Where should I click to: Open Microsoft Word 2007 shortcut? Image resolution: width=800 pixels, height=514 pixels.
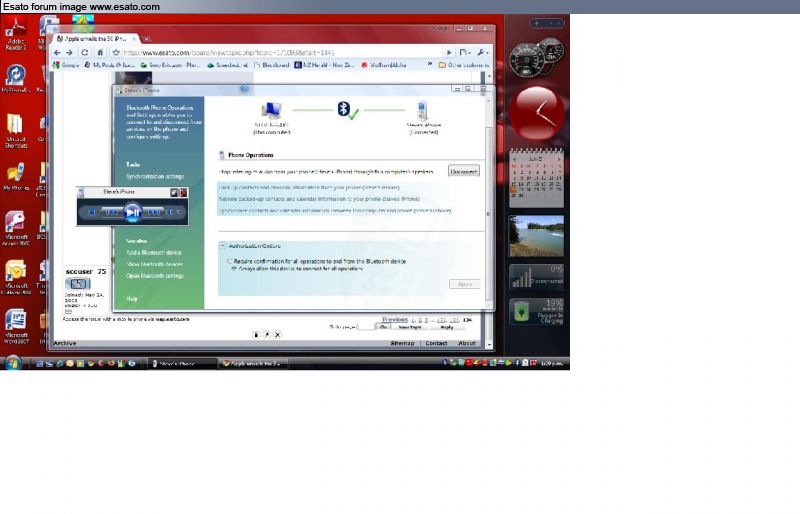pos(16,327)
